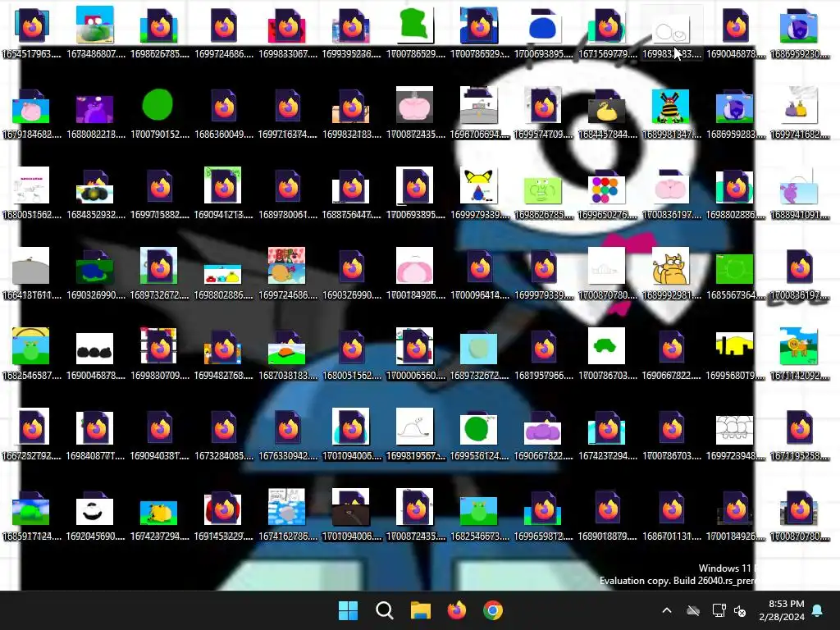Image resolution: width=840 pixels, height=630 pixels.
Task: Select frog image file 1682546587
Action: 32,354
